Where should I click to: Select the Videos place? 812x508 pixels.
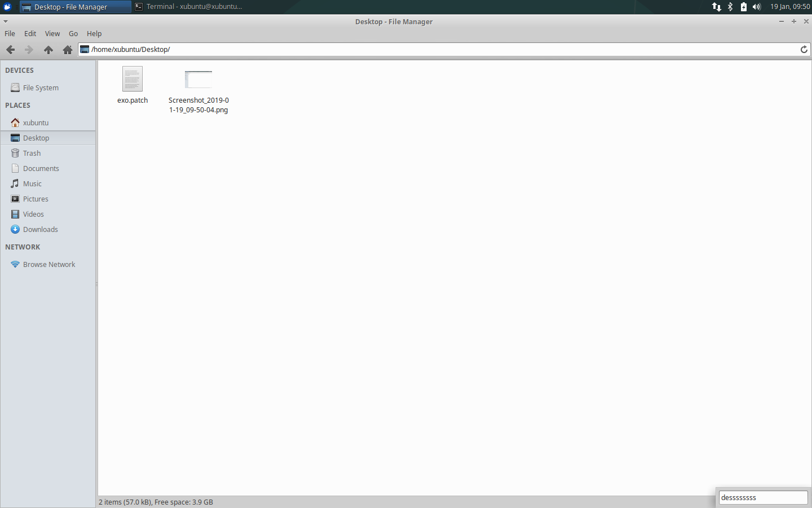point(33,214)
